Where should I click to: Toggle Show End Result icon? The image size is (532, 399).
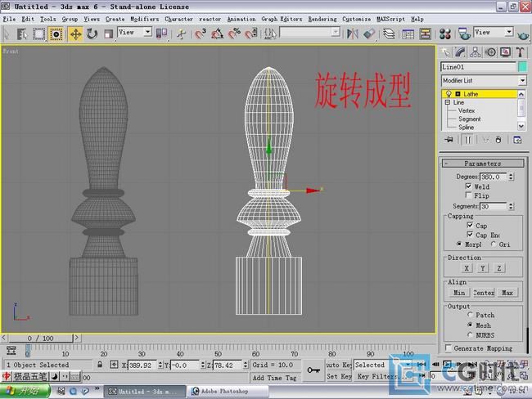[x=468, y=140]
